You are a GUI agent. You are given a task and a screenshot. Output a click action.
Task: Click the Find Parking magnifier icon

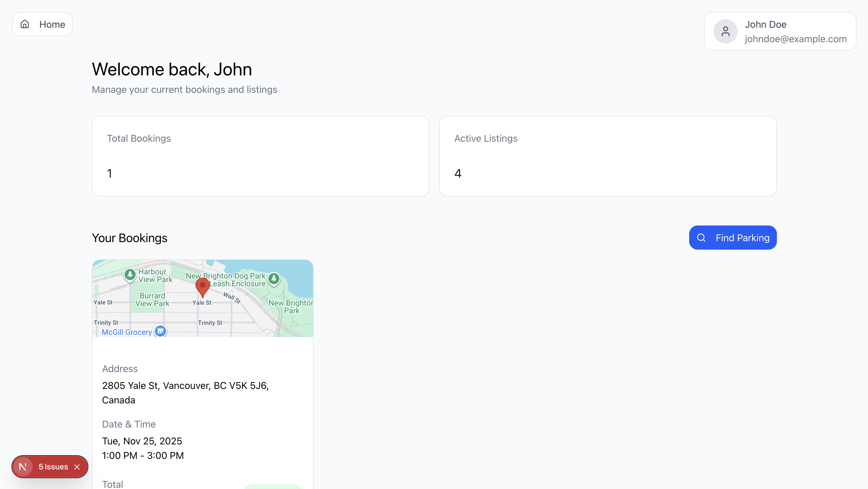701,238
